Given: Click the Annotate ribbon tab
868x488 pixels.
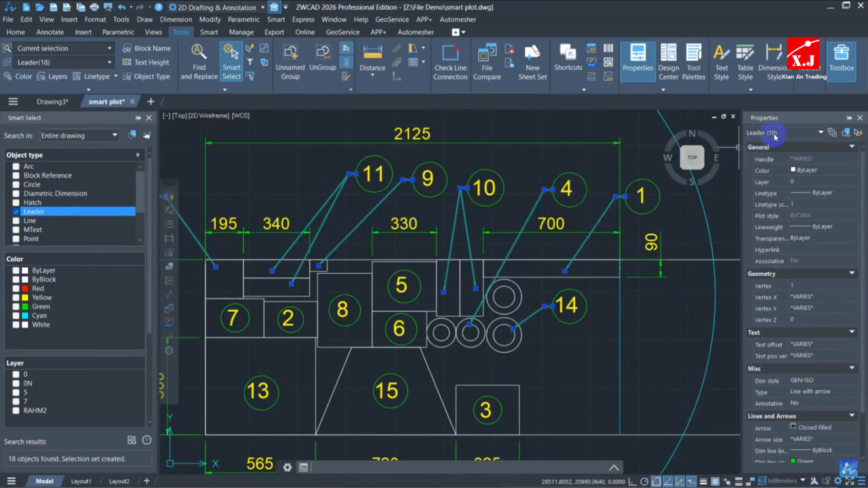Looking at the screenshot, I should [x=50, y=32].
